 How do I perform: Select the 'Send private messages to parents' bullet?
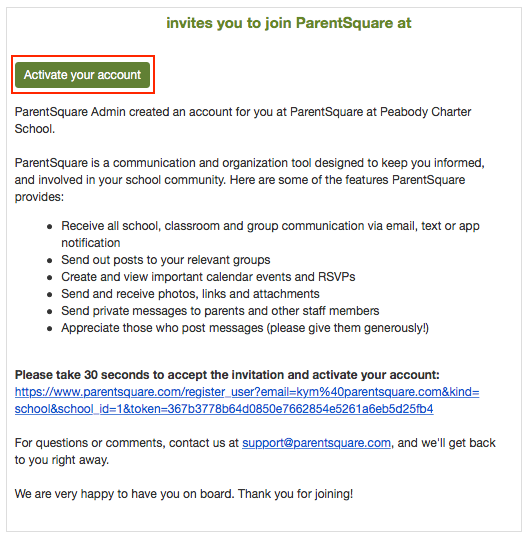click(x=220, y=311)
